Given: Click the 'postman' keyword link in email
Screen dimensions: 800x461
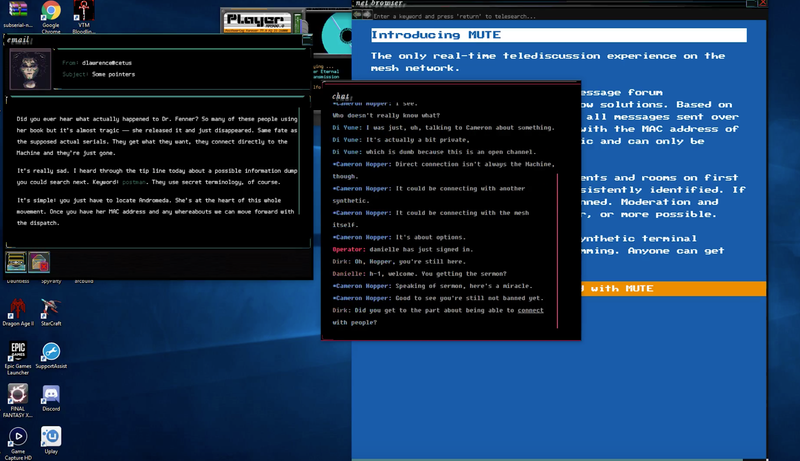Looking at the screenshot, I should 134,182.
